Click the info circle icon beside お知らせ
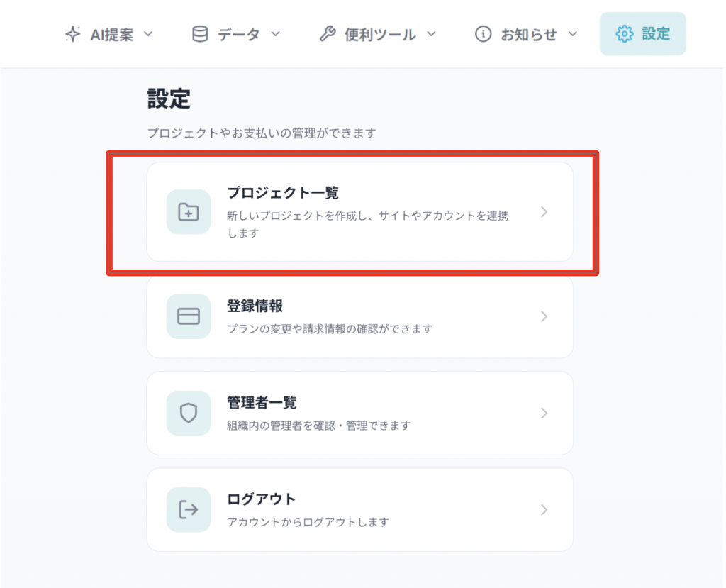Screen dimensions: 726x588 483,34
